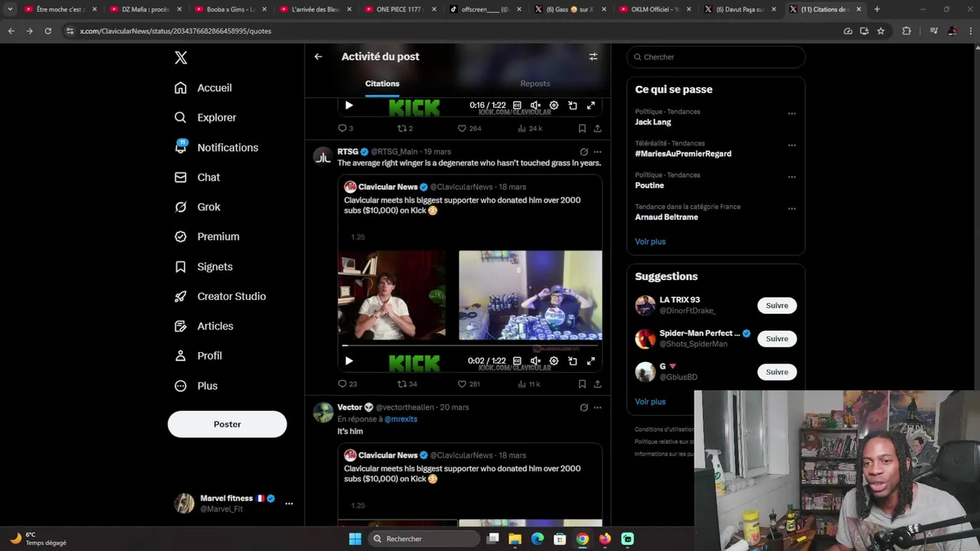Open more options for #MariesAuPremierRegard trend
This screenshot has width=980, height=551.
tap(792, 145)
